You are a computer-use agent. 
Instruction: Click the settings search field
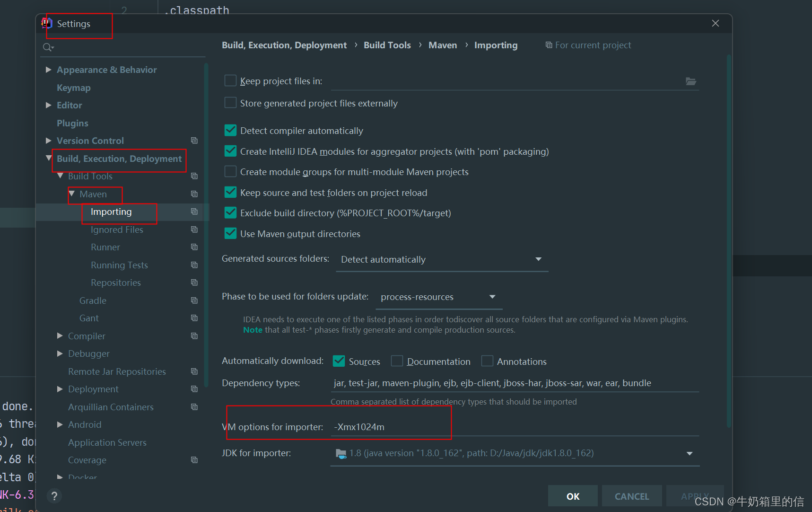coord(123,47)
